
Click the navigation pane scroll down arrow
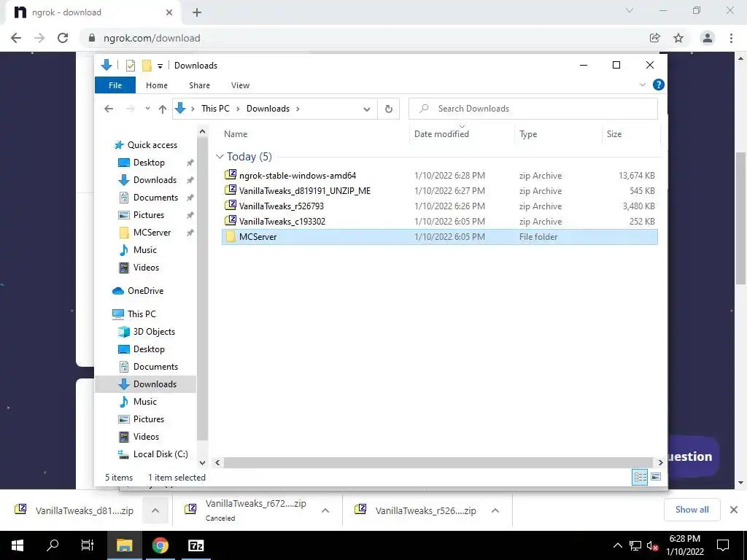coord(203,463)
